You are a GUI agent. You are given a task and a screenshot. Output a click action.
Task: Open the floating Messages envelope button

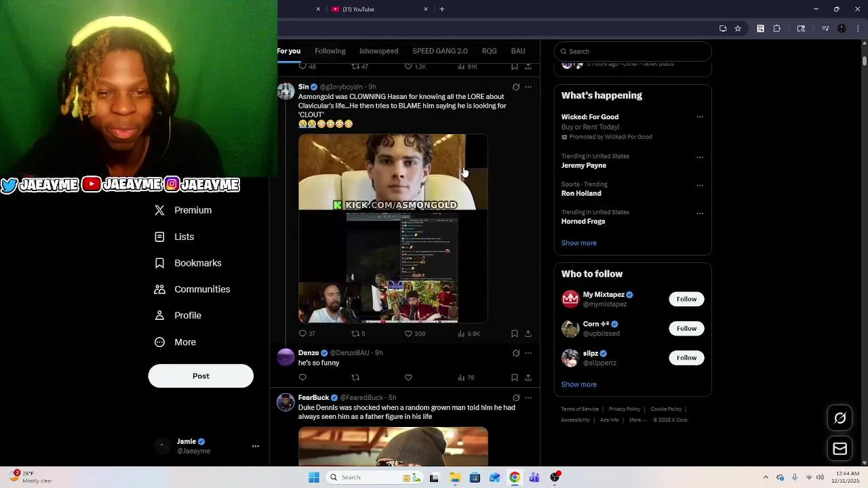tap(840, 449)
